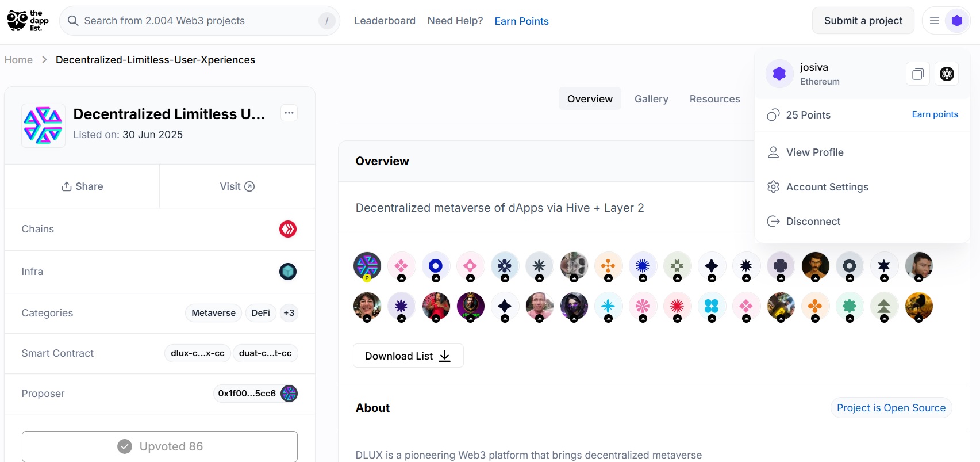Open the dapp list home logo
This screenshot has width=980, height=462.
28,21
